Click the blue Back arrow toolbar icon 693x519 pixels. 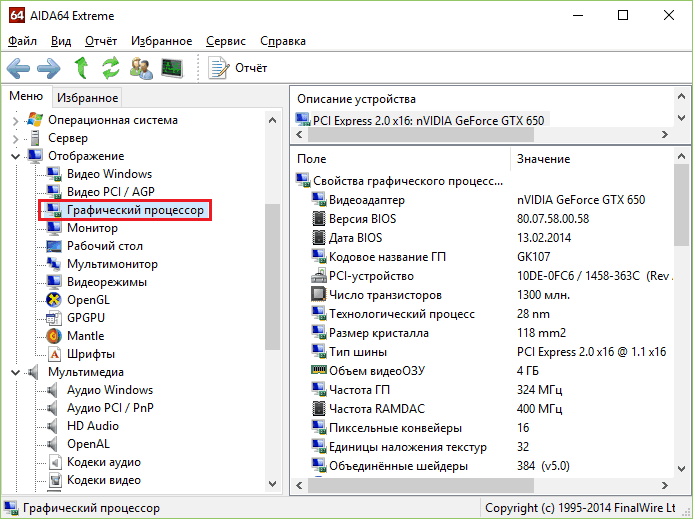19,69
